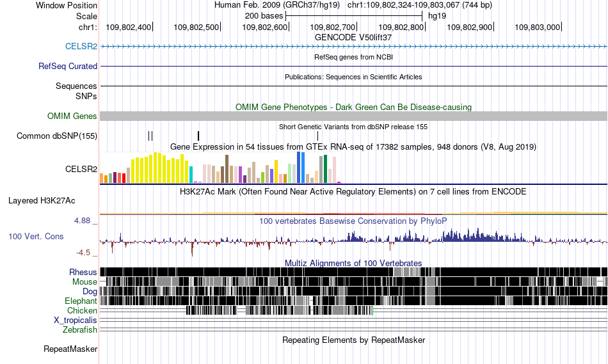Click the 109,802,700 ruler position

point(333,27)
